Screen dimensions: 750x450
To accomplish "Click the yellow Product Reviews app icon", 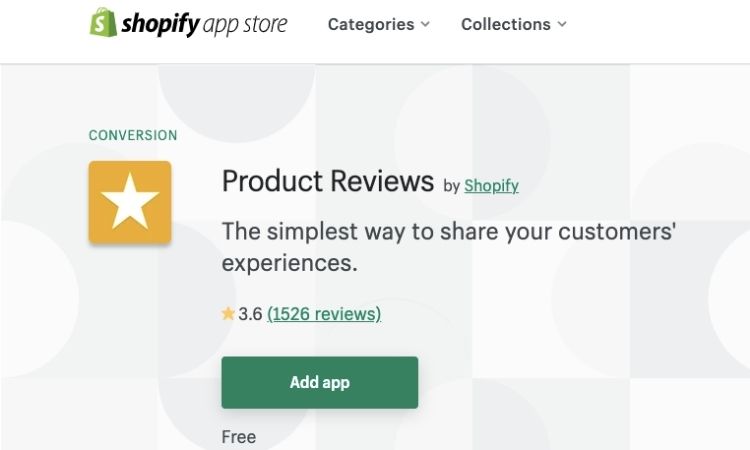I will click(x=130, y=202).
